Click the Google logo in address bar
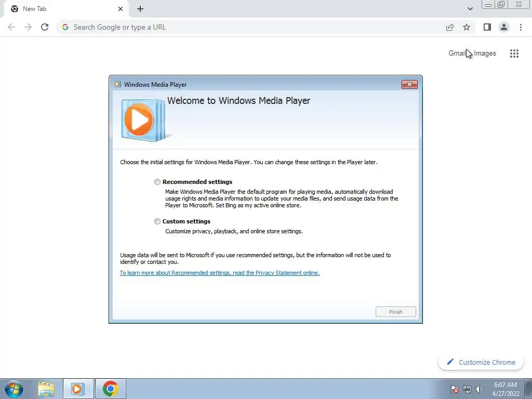This screenshot has width=532, height=399. (x=65, y=27)
